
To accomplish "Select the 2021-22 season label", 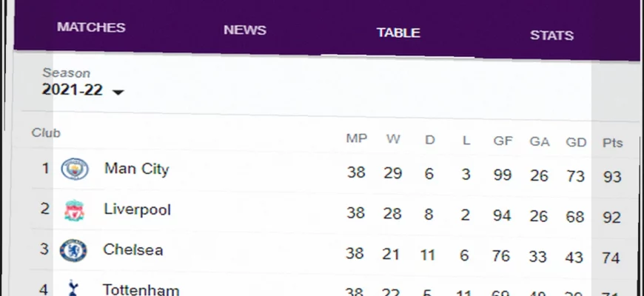I will (72, 90).
